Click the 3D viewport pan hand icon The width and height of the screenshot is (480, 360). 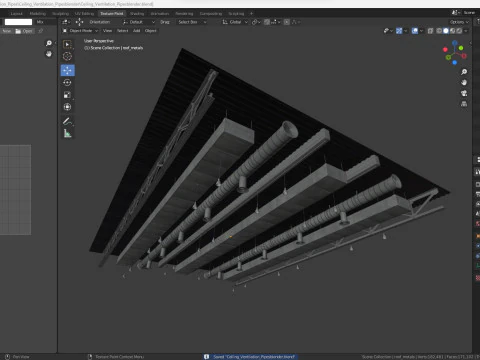click(x=464, y=82)
